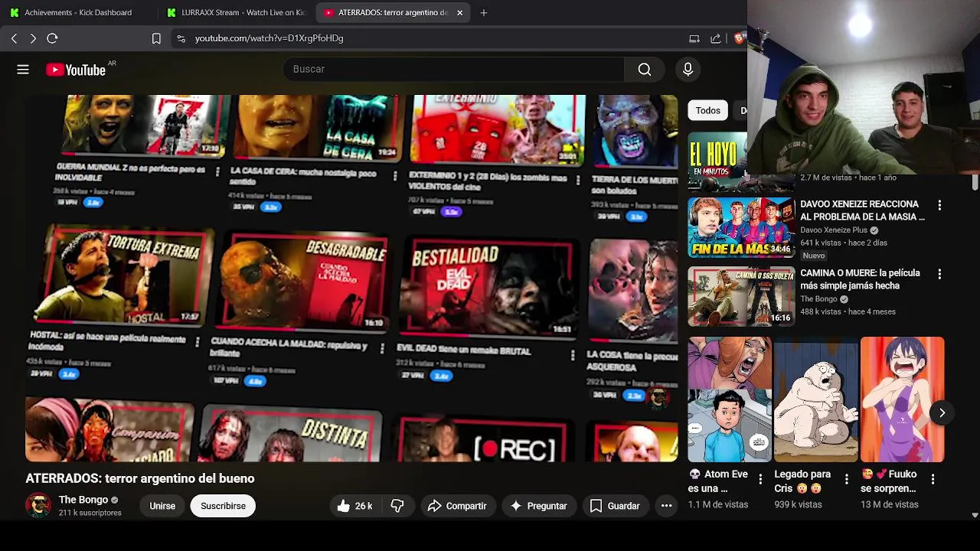Subscribe with the Suscribirse button
This screenshot has width=980, height=551.
(x=223, y=506)
